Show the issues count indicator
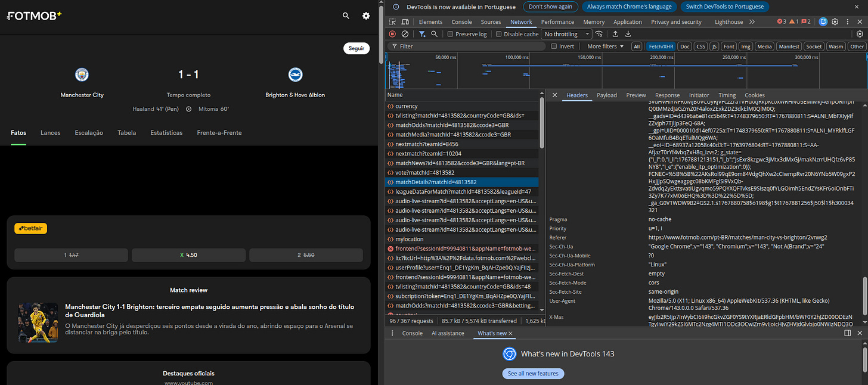868x385 pixels. 805,22
